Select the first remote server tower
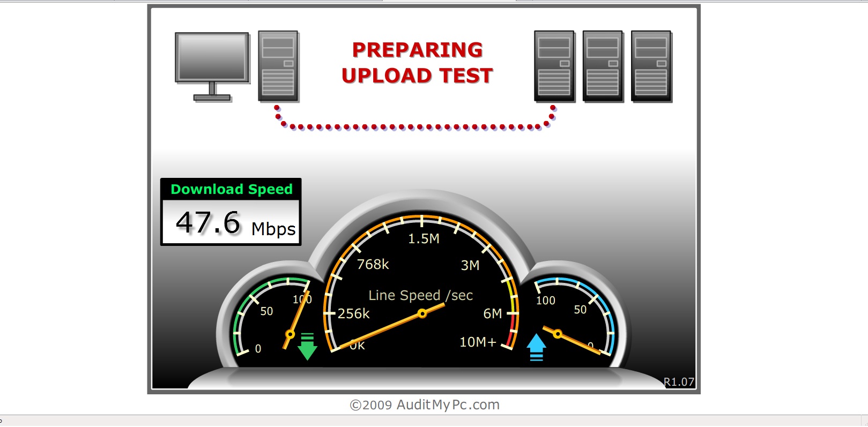 pos(554,66)
